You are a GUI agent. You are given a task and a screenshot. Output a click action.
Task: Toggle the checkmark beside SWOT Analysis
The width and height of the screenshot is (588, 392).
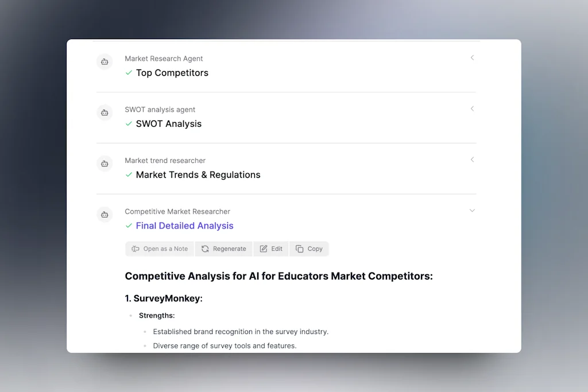(x=129, y=124)
